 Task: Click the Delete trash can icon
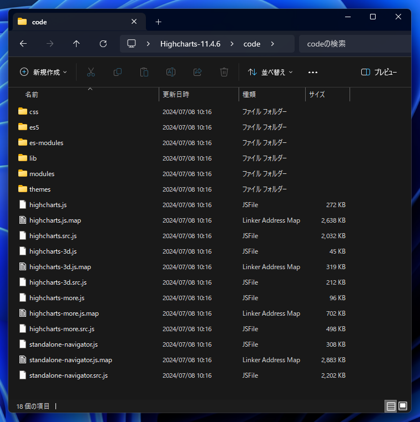pyautogui.click(x=224, y=72)
